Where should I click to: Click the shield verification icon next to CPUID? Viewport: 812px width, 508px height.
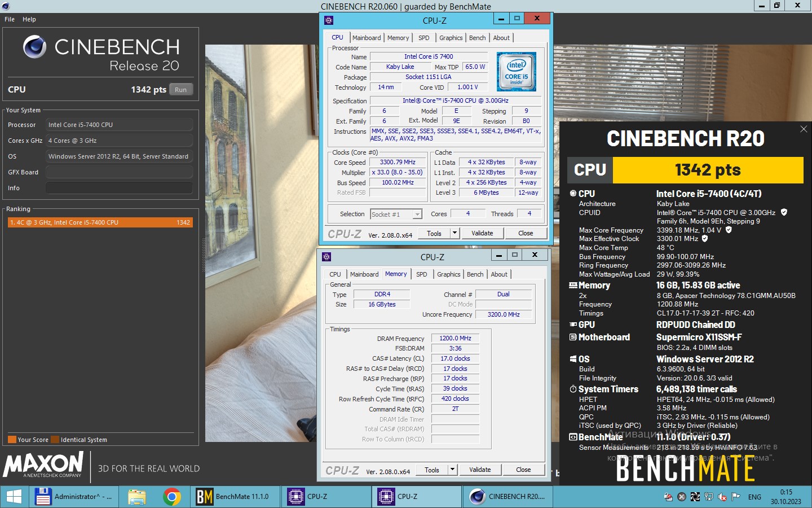tap(784, 212)
